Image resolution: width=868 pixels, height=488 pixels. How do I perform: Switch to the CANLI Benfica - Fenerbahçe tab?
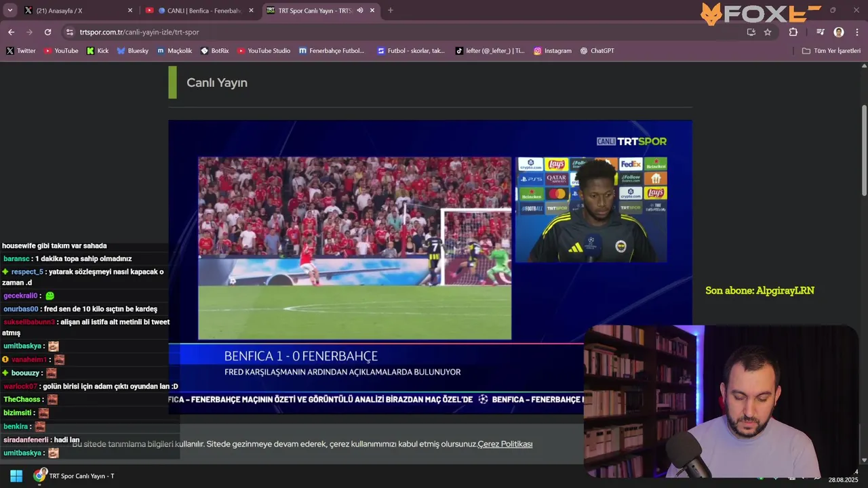[x=200, y=10]
